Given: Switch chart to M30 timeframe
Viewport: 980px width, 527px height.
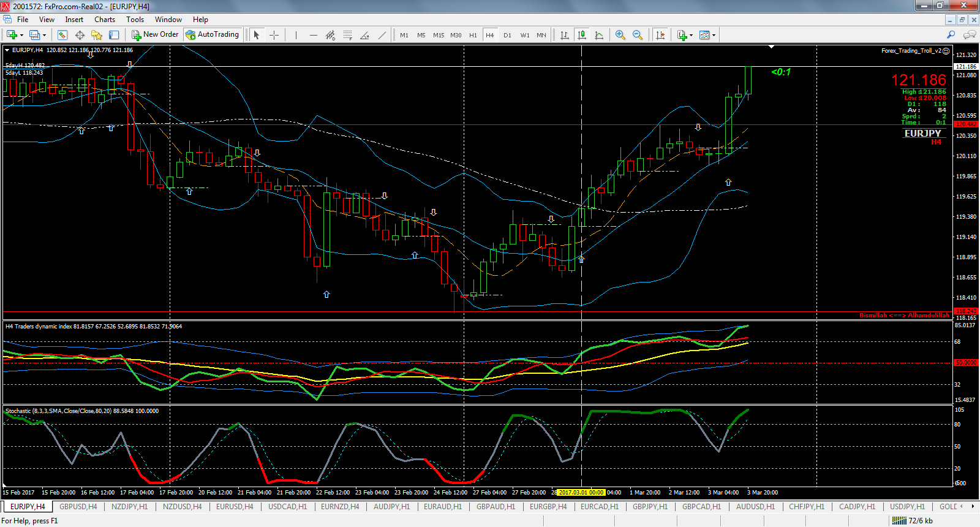Looking at the screenshot, I should [x=456, y=35].
